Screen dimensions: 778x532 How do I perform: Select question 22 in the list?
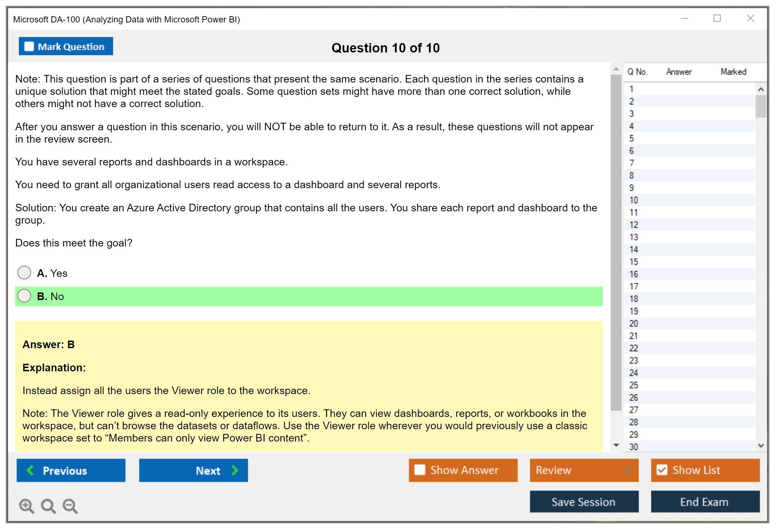634,348
